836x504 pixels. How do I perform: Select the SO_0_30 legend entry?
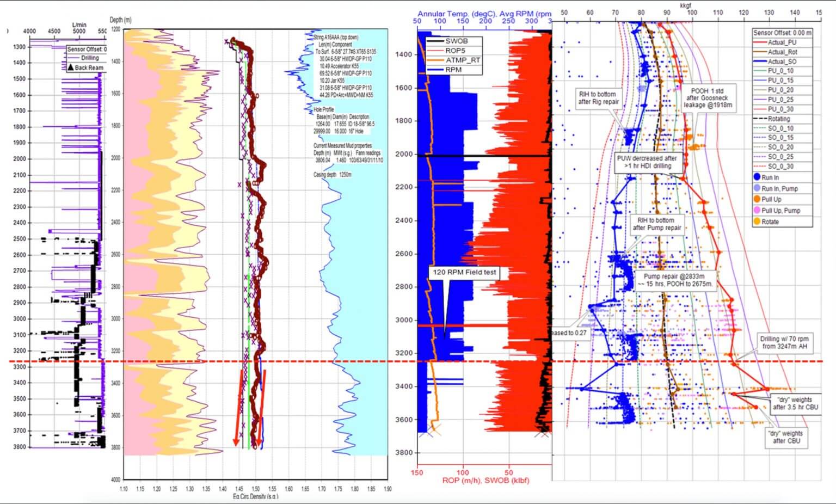(x=773, y=166)
